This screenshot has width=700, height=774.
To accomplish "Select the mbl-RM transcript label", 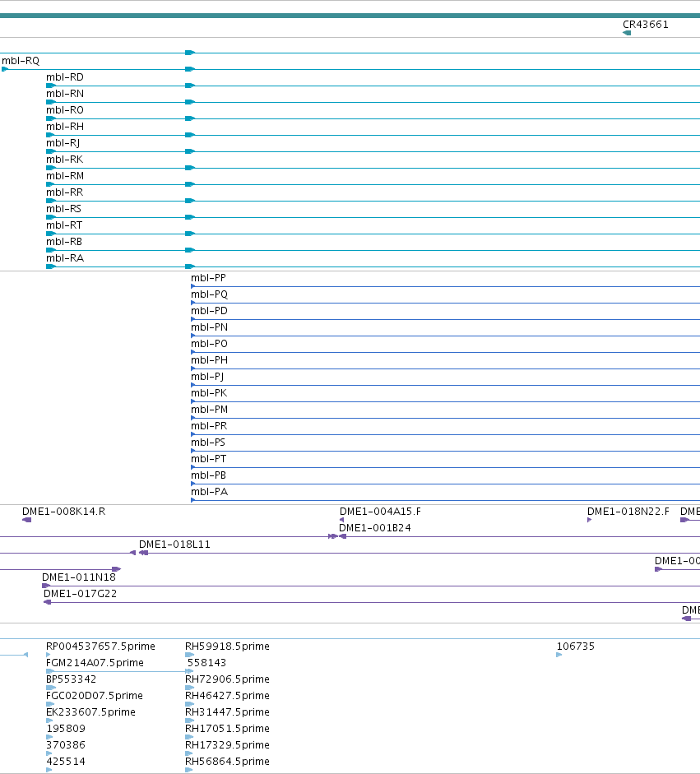I will click(65, 176).
